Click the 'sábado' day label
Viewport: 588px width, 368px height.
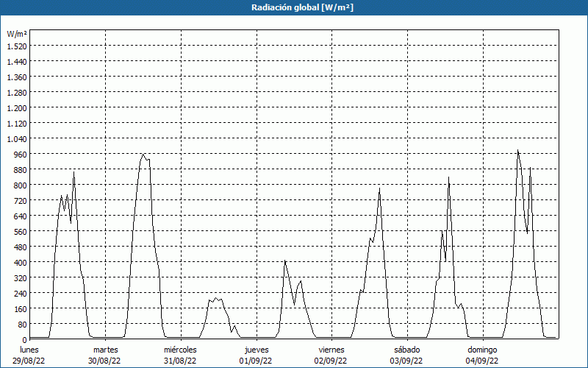tap(407, 350)
